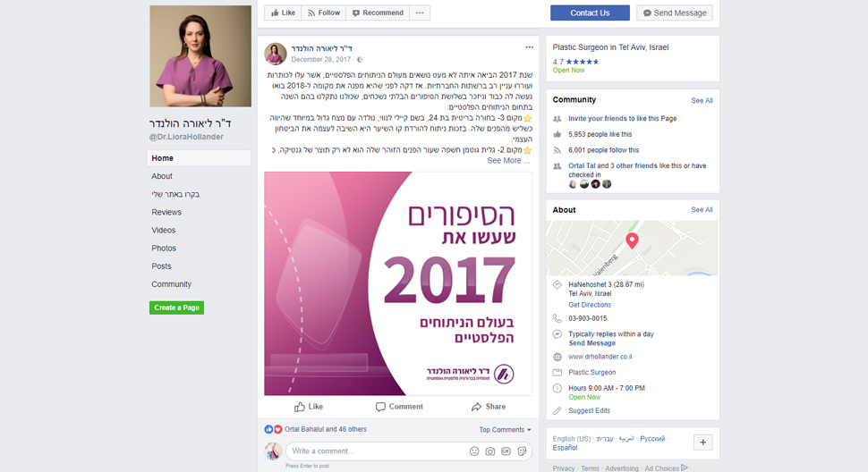Select the Photos section in the sidebar
The image size is (868, 472).
(x=164, y=249)
